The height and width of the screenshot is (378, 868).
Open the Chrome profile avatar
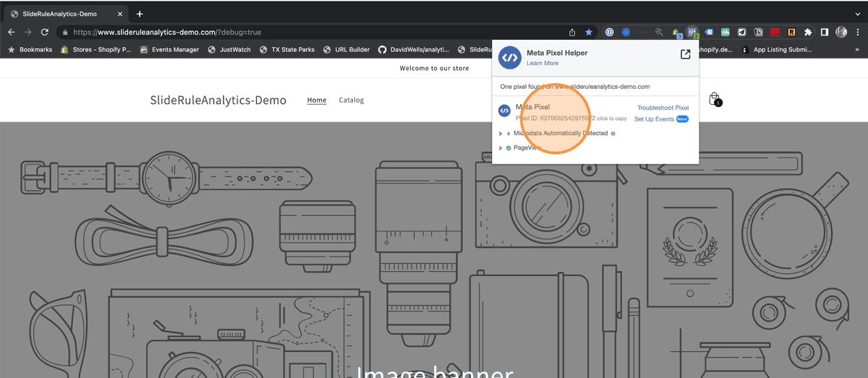[841, 32]
